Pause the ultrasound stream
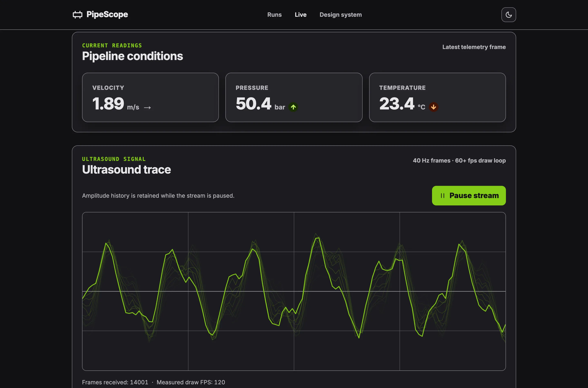Image resolution: width=588 pixels, height=388 pixels. point(469,195)
